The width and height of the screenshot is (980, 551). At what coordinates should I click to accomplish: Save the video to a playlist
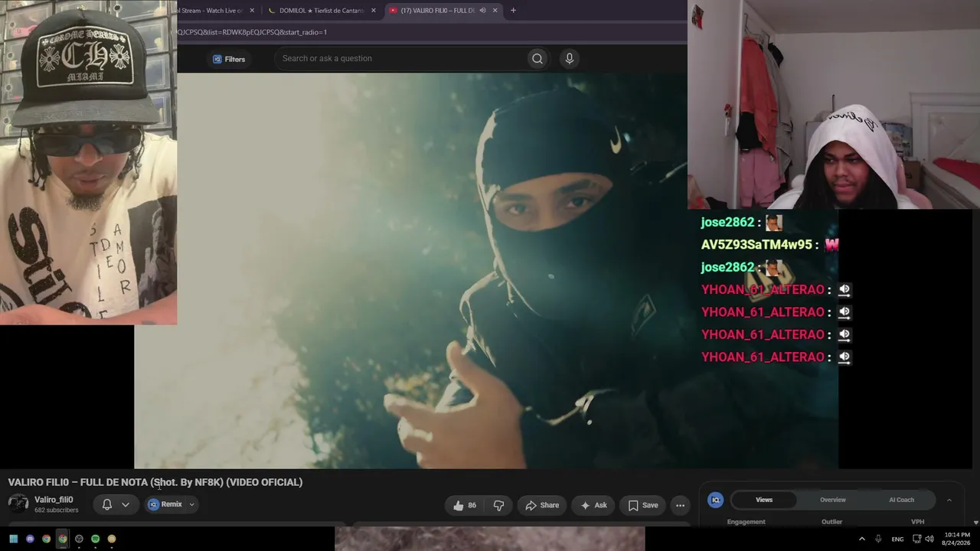(642, 505)
